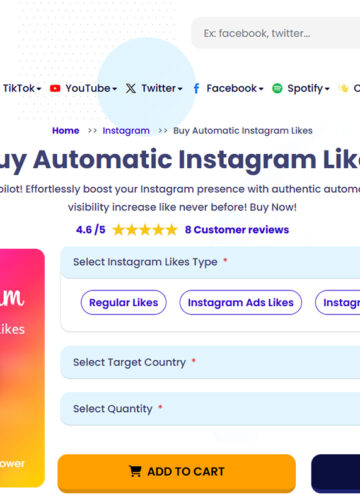Image resolution: width=360 pixels, height=504 pixels.
Task: Click the ADD TO CART button
Action: [x=177, y=473]
